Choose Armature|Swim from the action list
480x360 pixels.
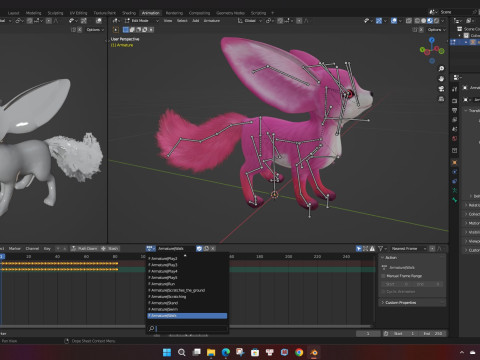point(187,309)
